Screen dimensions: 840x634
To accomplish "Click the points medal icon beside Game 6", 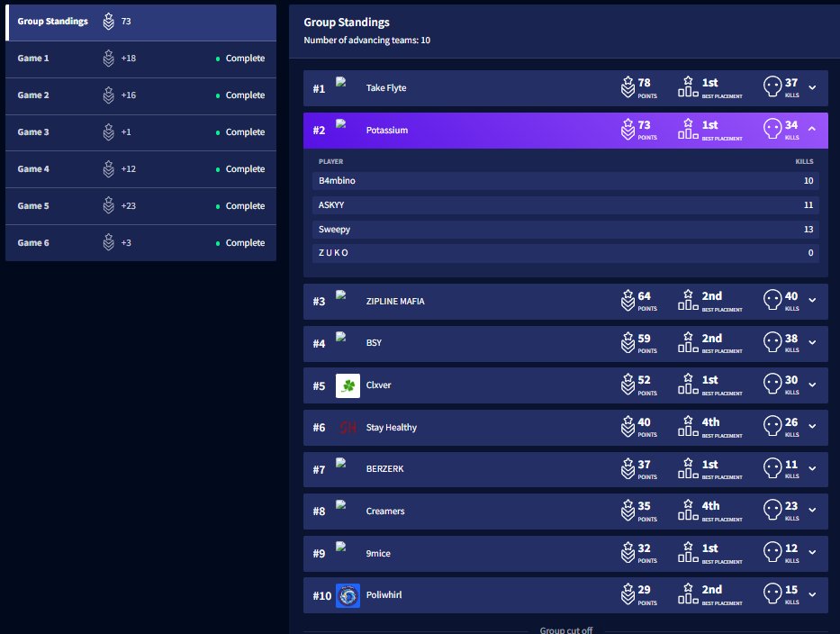I will coord(109,243).
